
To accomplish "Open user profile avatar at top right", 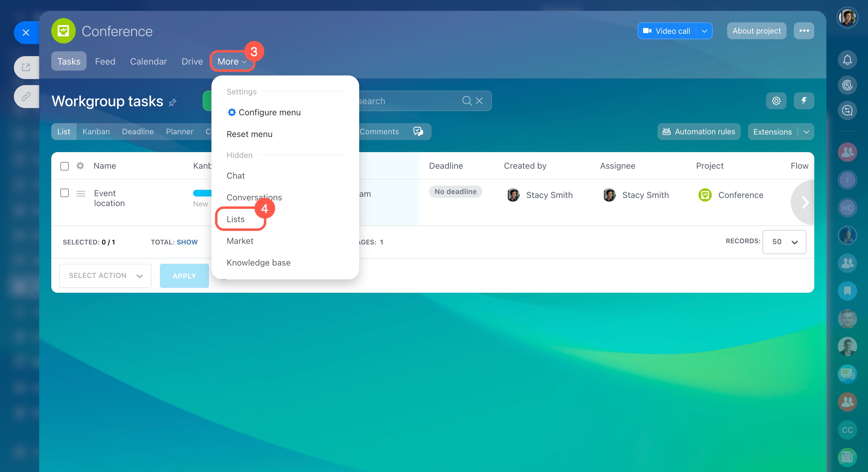I will point(847,17).
